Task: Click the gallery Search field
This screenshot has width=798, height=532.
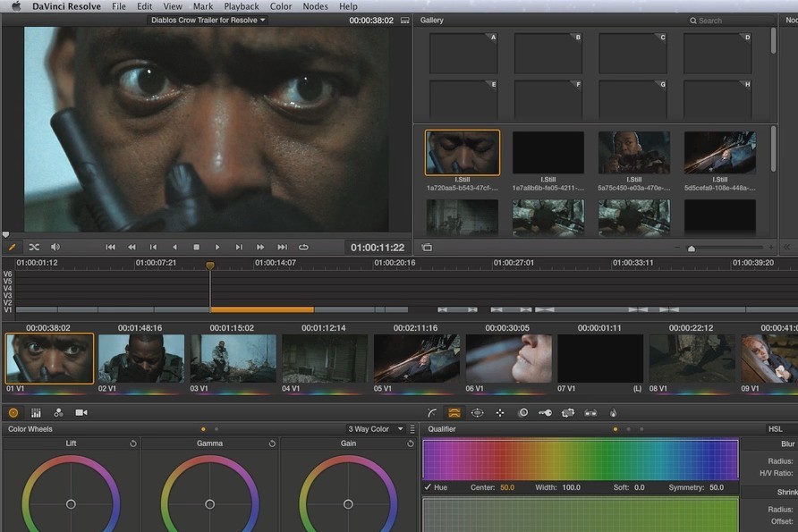Action: coord(730,21)
